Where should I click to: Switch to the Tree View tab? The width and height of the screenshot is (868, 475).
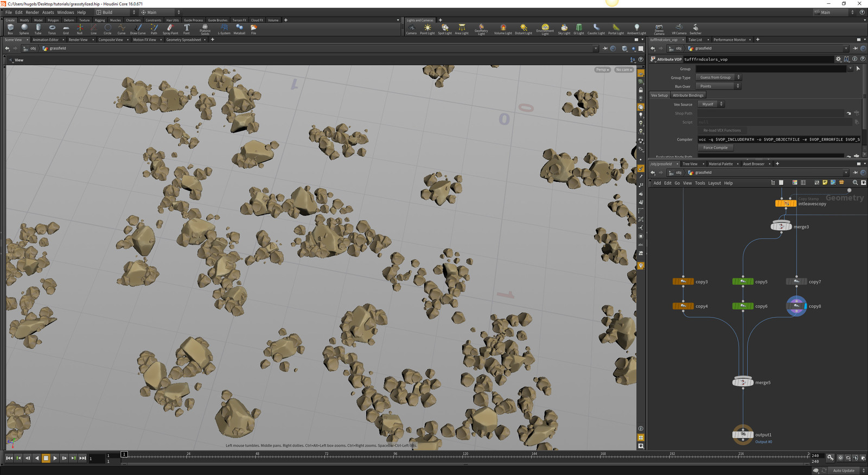tap(690, 164)
